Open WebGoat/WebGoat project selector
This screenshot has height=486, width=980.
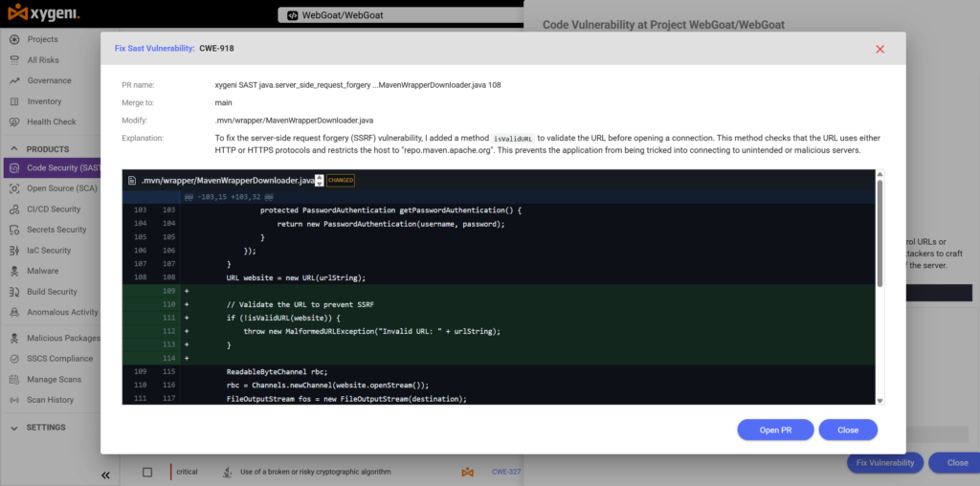point(400,15)
